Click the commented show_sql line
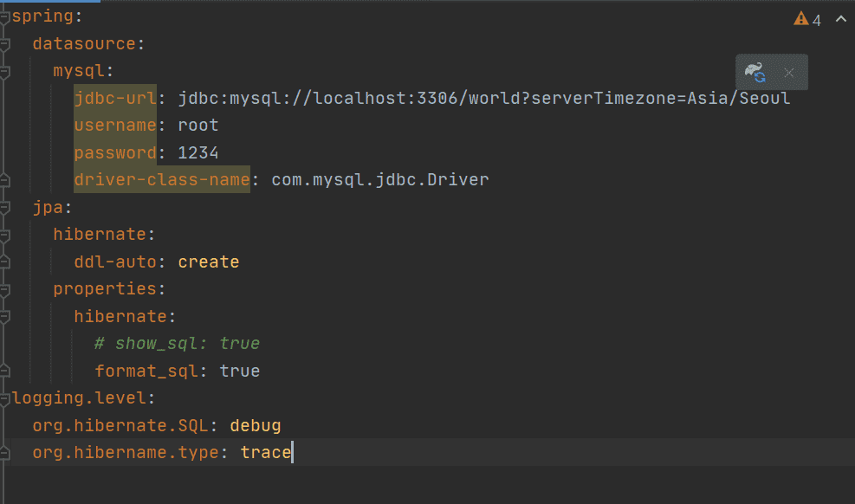The height and width of the screenshot is (504, 855). pos(178,343)
